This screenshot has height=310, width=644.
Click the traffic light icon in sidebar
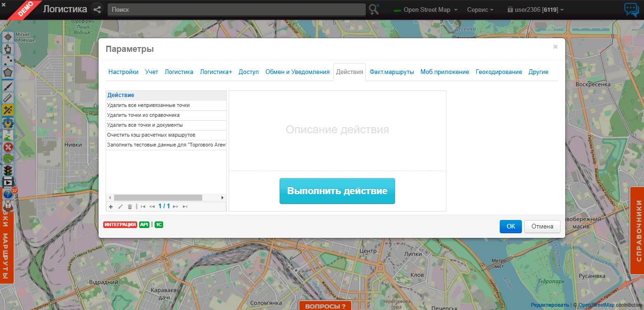[8, 170]
